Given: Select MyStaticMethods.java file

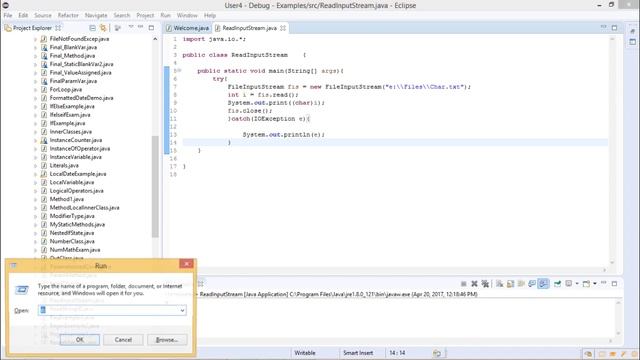Looking at the screenshot, I should coord(77,224).
